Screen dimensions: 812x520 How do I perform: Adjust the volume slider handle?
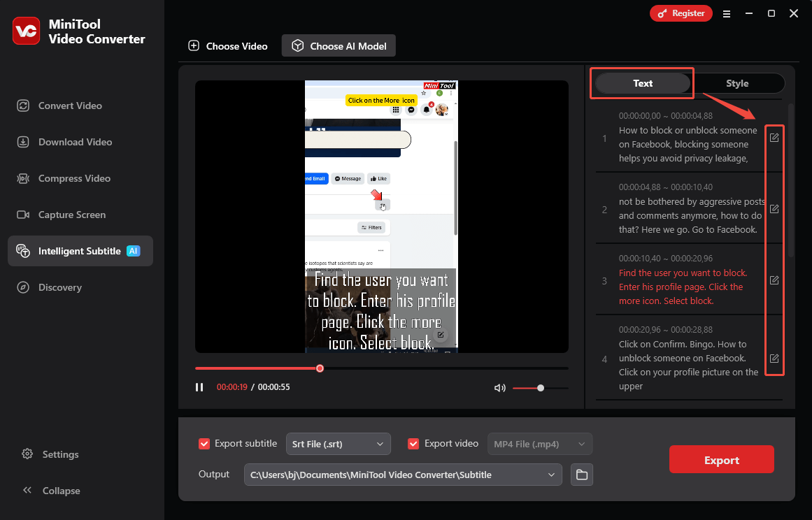point(541,388)
